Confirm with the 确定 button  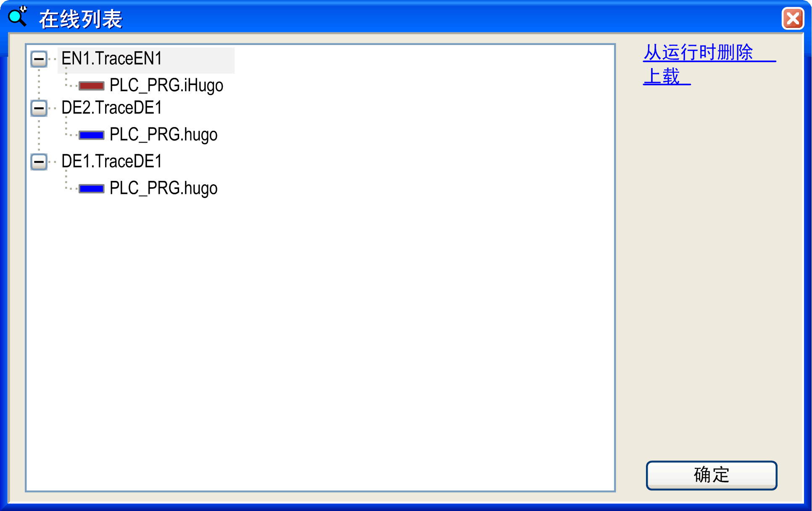click(x=712, y=475)
